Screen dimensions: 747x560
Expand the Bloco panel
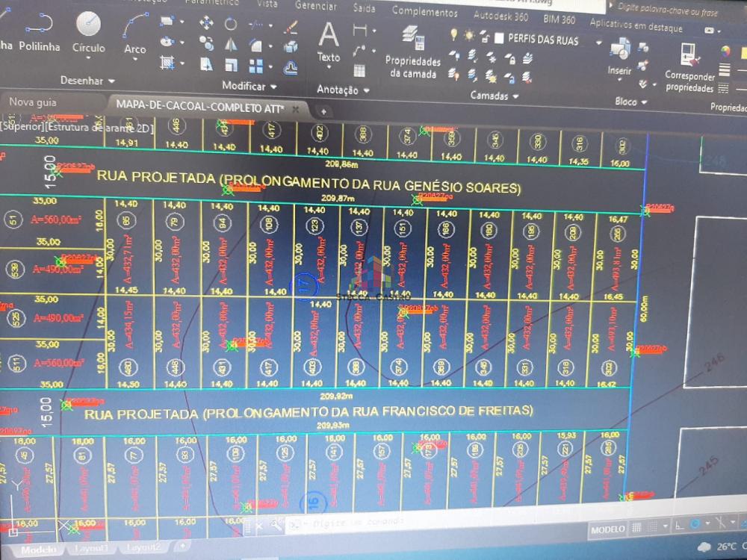tap(630, 102)
